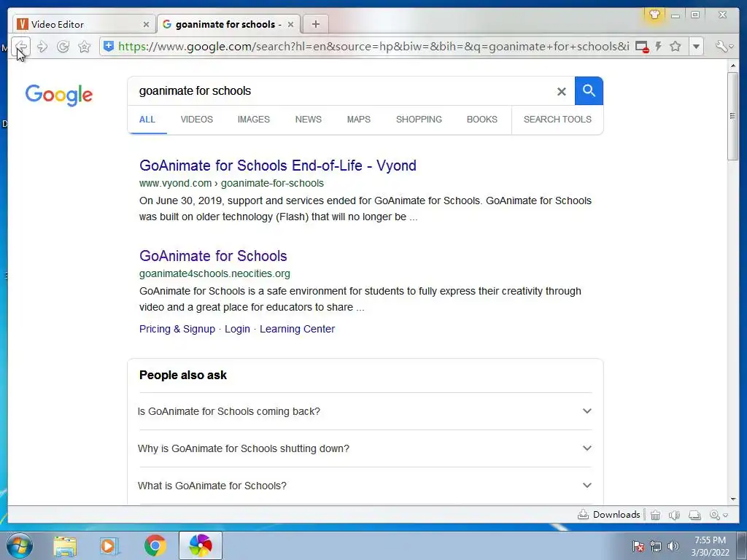Expand 'Is GoAnimate for Schools coming back?'
This screenshot has width=747, height=560.
coord(365,411)
